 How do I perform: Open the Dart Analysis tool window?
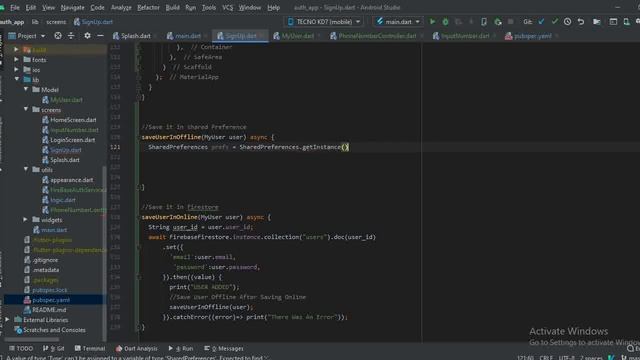137,348
